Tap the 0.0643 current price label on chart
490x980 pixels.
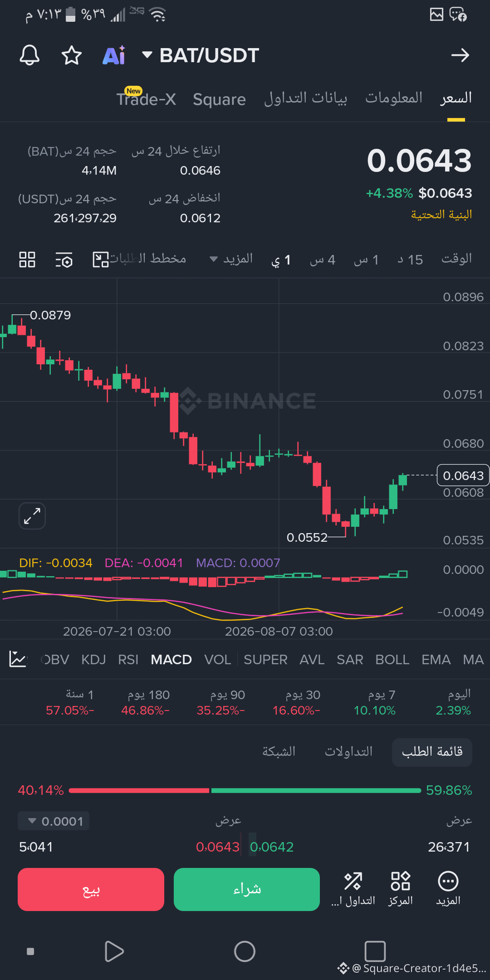pyautogui.click(x=463, y=475)
